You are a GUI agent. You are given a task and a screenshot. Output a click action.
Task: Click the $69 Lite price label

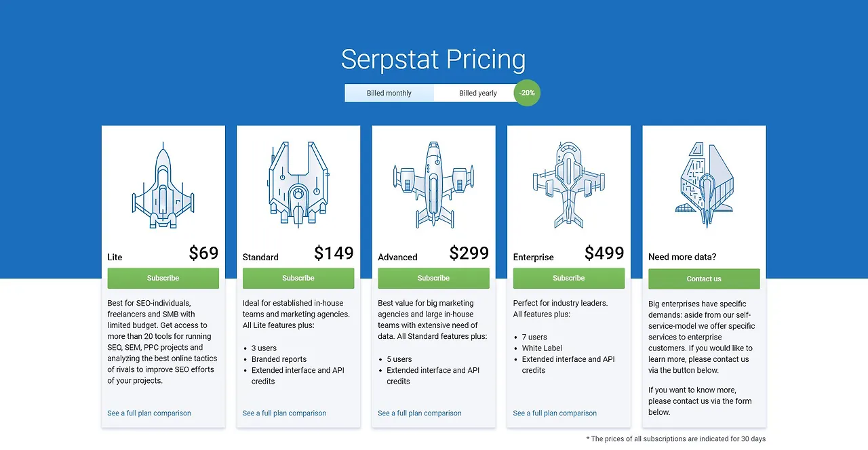pos(203,253)
